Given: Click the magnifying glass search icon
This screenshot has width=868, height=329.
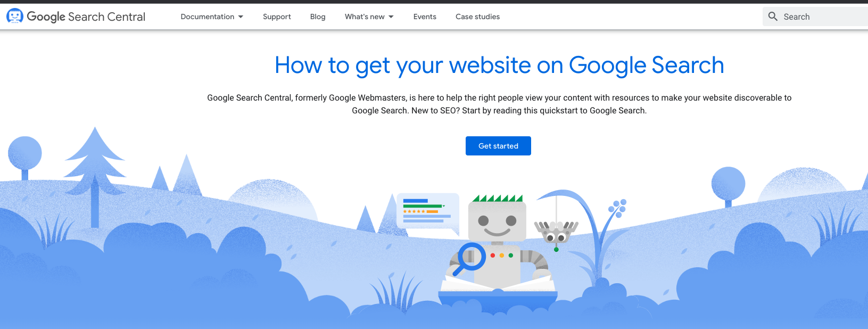Looking at the screenshot, I should (x=773, y=17).
